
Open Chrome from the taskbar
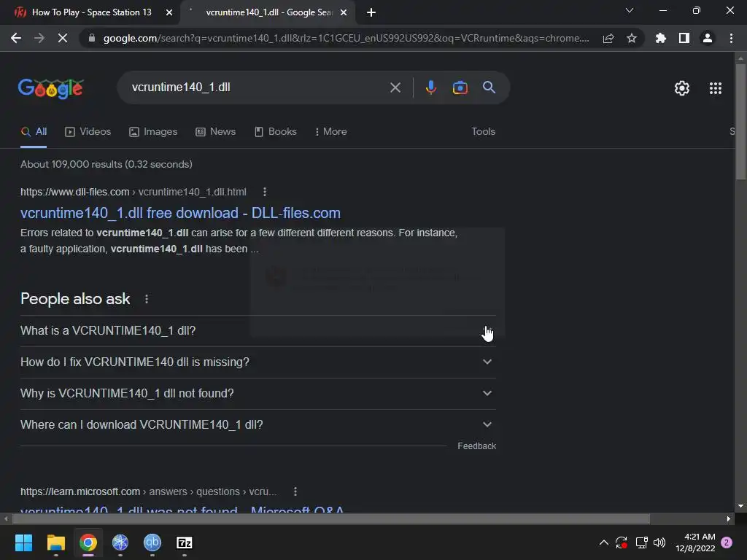88,542
